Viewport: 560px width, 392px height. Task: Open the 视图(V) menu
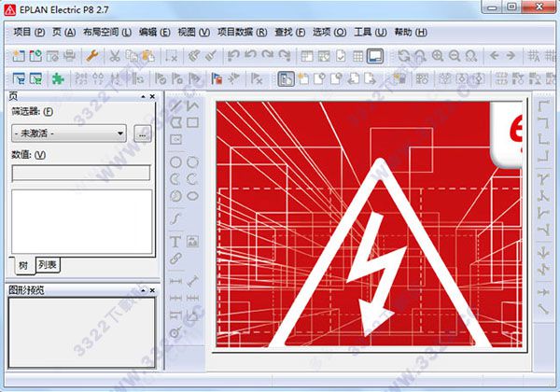[193, 32]
